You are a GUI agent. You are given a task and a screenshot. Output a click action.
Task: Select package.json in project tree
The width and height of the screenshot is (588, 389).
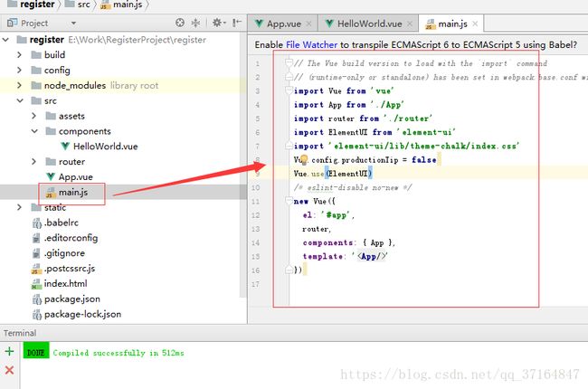click(x=72, y=299)
